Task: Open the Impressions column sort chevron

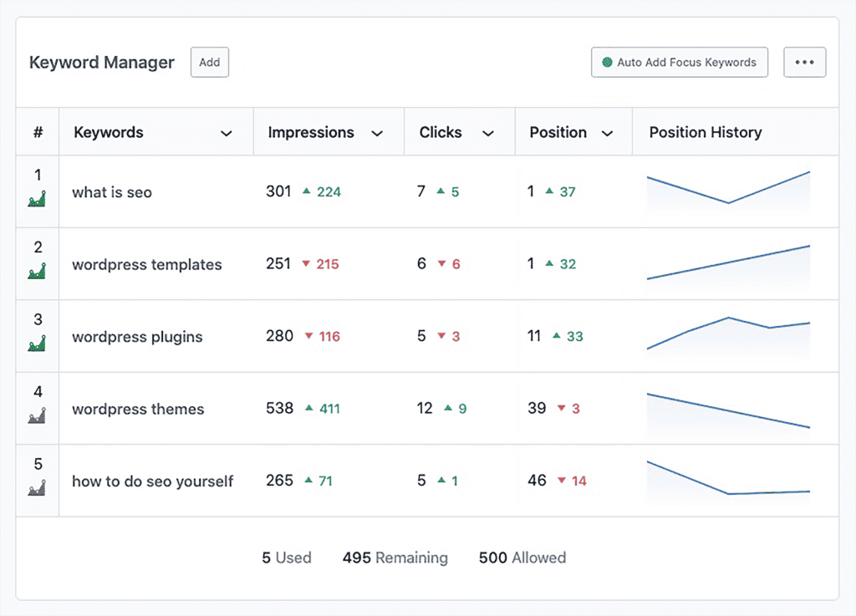Action: pos(377,133)
